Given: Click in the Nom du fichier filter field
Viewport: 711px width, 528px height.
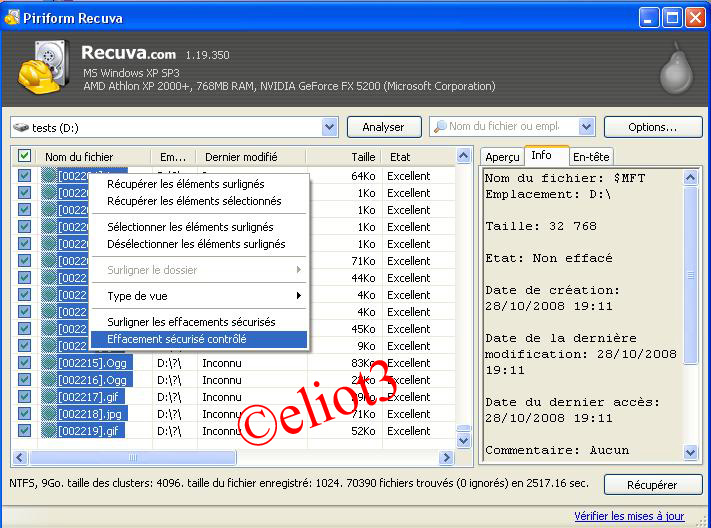Looking at the screenshot, I should pyautogui.click(x=503, y=127).
